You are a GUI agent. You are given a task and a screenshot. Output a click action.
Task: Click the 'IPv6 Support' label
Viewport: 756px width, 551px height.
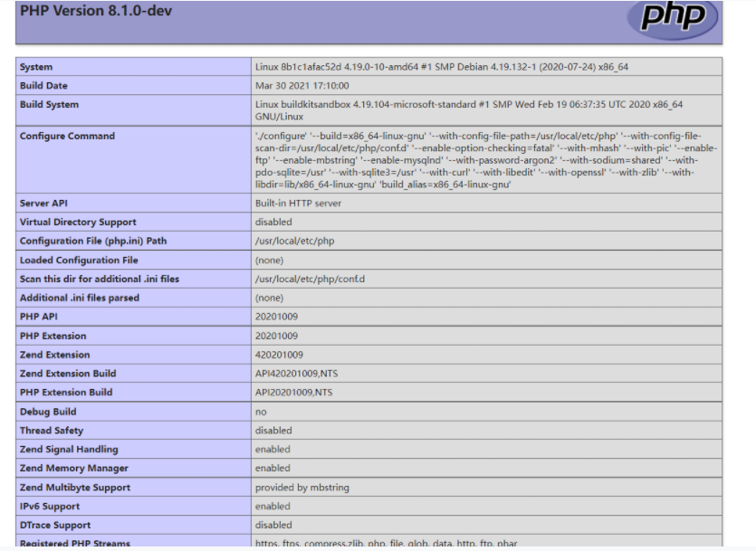coord(50,506)
